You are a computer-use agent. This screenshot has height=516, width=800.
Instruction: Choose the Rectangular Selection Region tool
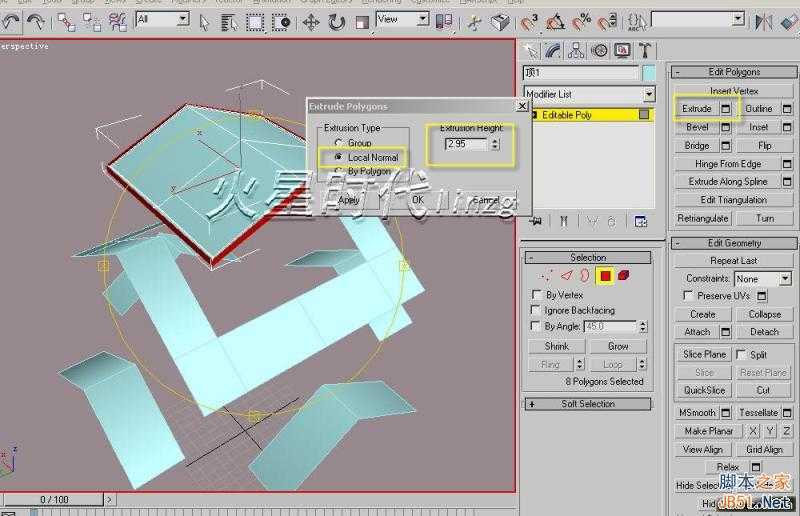(x=255, y=23)
